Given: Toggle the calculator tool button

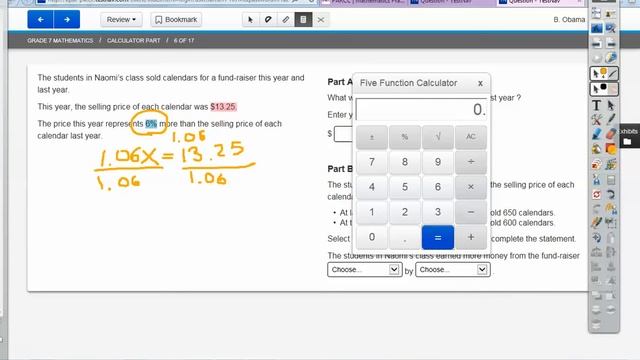Looking at the screenshot, I should 303,20.
